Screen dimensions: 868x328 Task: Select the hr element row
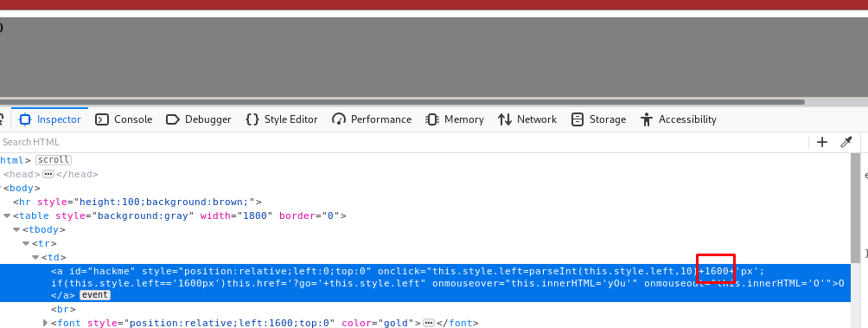tap(425, 202)
